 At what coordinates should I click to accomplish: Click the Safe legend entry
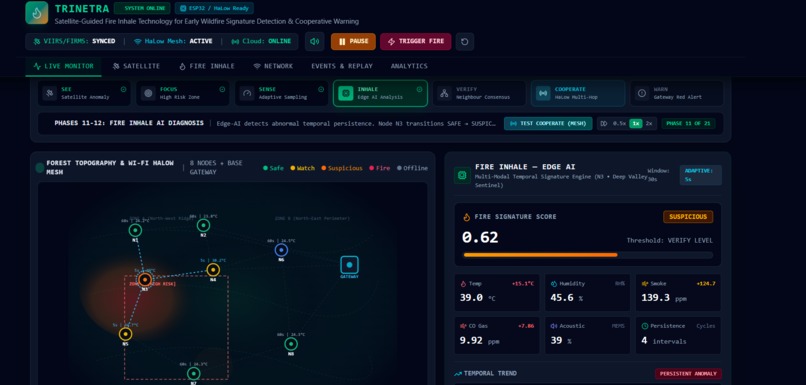pos(273,168)
